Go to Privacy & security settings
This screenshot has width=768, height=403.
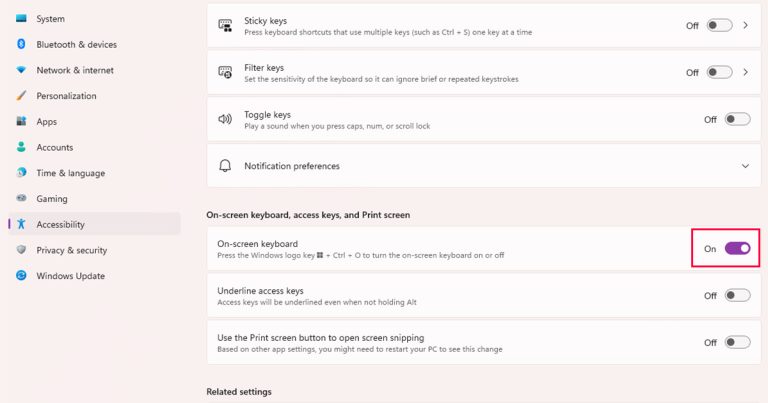click(x=71, y=250)
